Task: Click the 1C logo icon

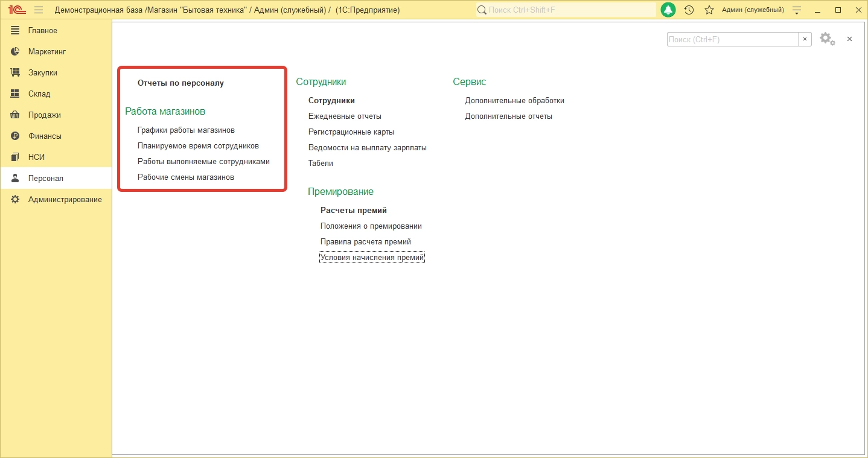Action: click(16, 10)
